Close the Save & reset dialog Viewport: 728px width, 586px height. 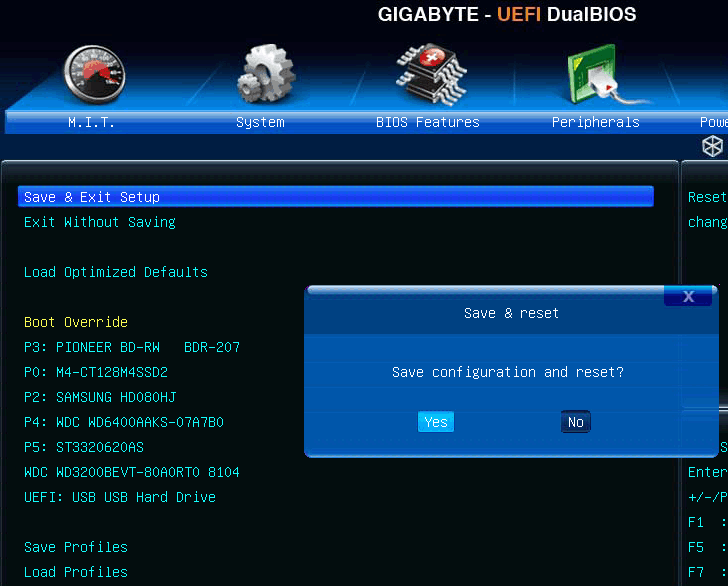pos(688,296)
